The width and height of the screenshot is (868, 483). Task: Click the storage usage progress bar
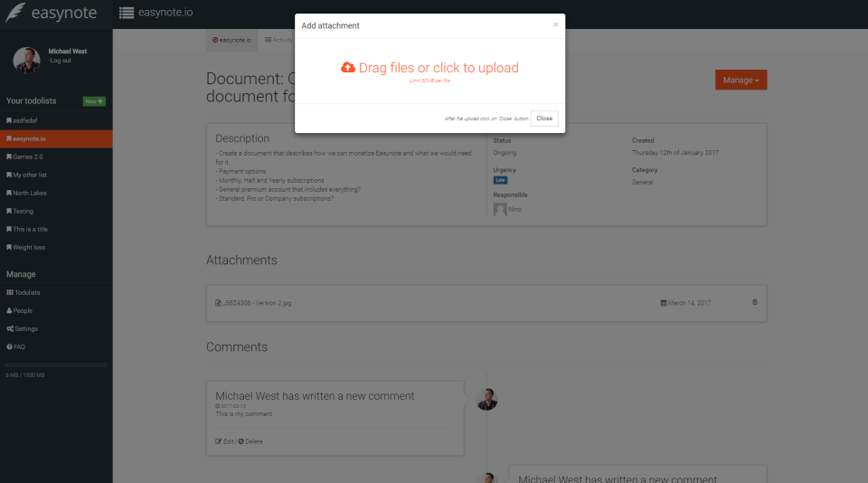click(x=55, y=365)
